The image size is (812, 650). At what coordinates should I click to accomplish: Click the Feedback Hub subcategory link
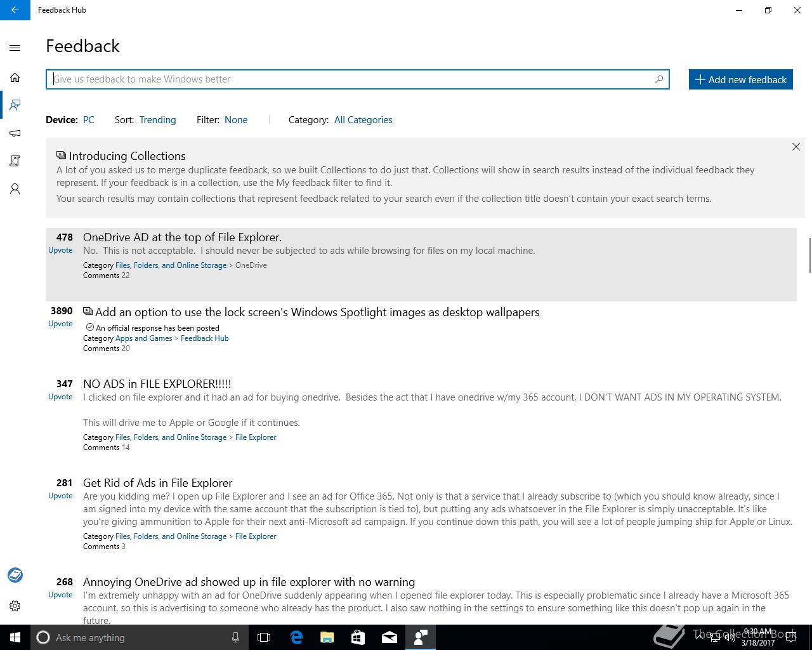point(204,338)
